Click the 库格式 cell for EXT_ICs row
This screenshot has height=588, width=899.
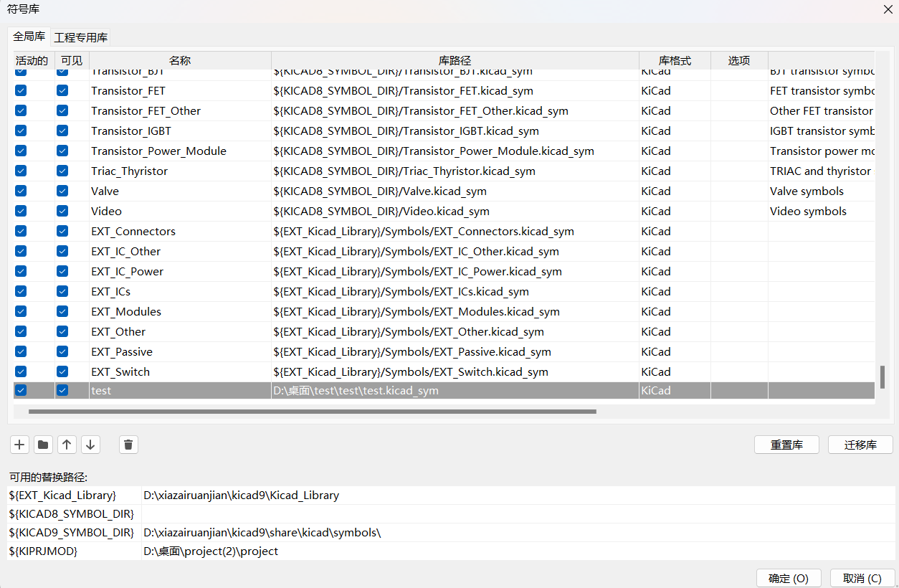674,291
